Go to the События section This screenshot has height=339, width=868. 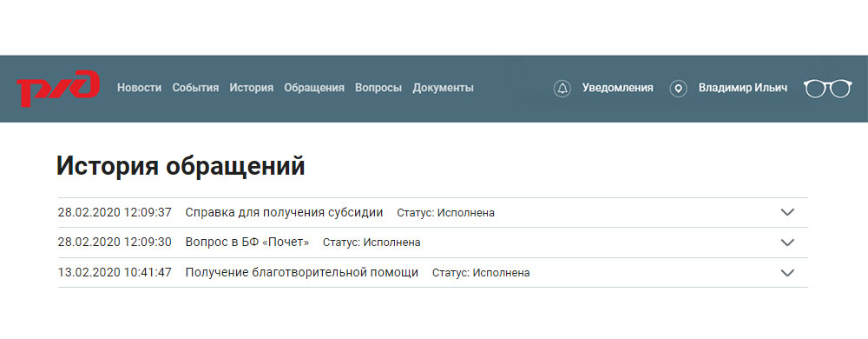195,88
